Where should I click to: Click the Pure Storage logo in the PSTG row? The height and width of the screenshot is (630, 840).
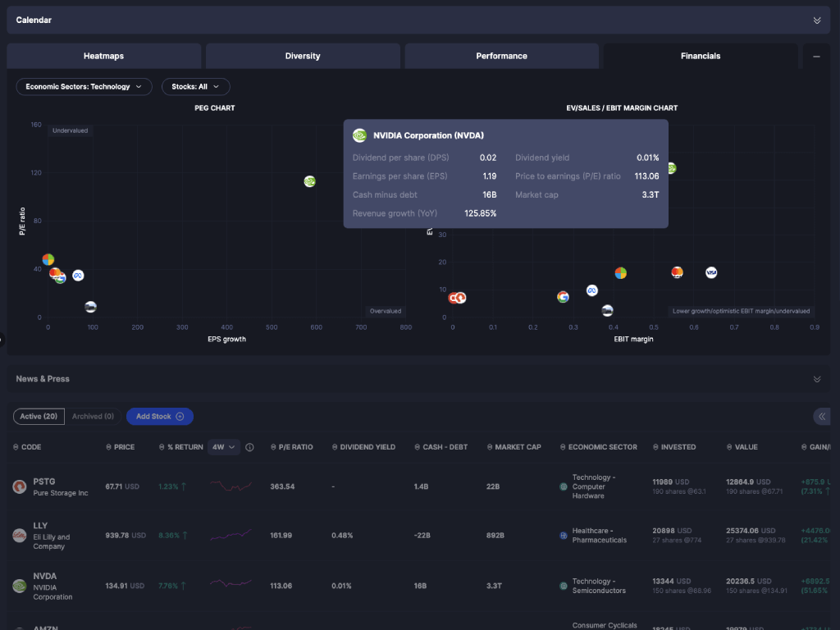coord(20,486)
